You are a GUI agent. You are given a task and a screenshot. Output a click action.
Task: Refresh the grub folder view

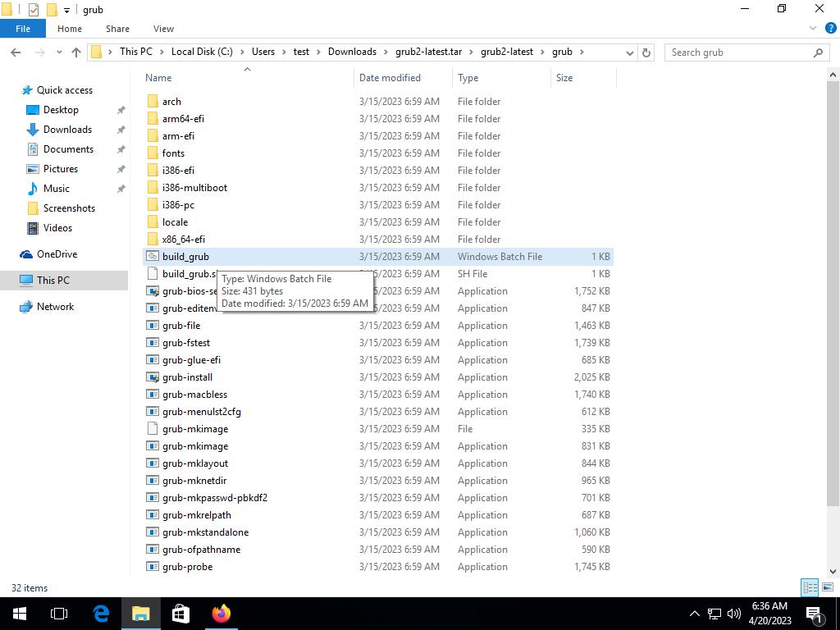[646, 52]
